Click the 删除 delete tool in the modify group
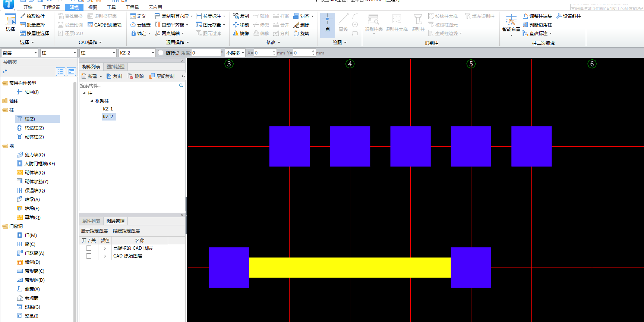This screenshot has height=322, width=644. tap(302, 25)
